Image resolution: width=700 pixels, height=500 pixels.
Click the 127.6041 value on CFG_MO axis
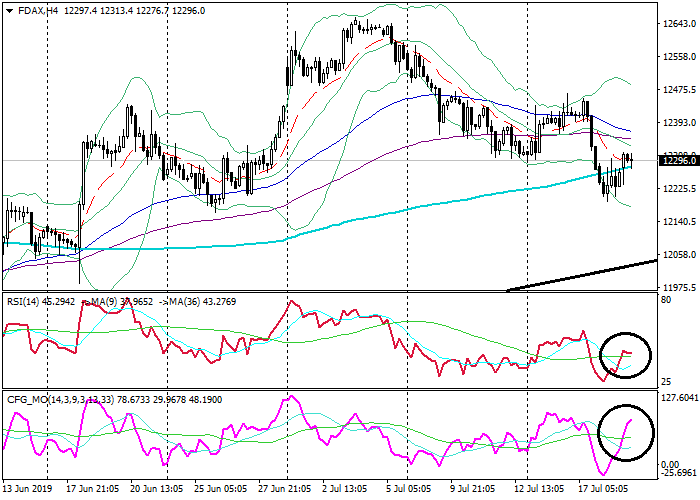(675, 397)
